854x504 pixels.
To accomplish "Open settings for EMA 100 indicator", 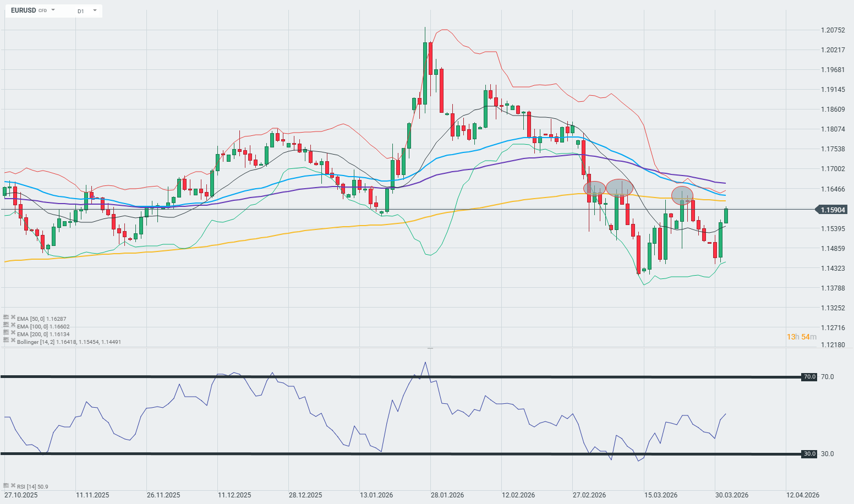I will [6, 325].
